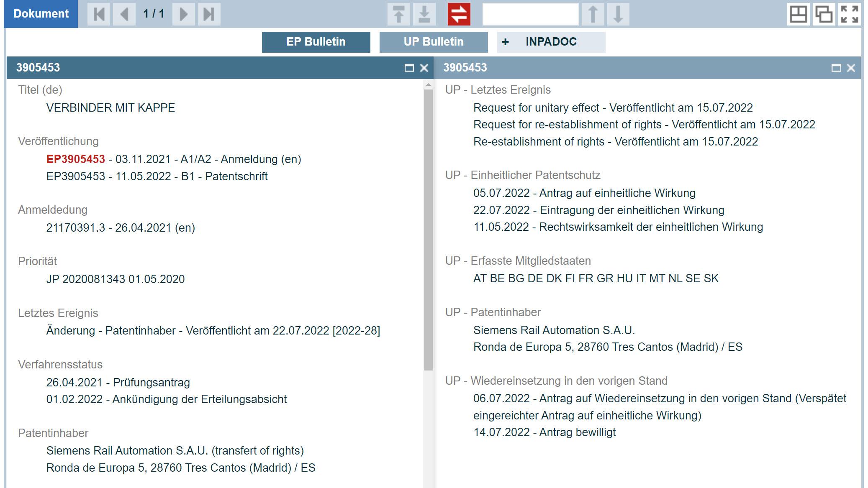Enter fullscreen mode
Viewport: 868px width, 488px height.
850,14
